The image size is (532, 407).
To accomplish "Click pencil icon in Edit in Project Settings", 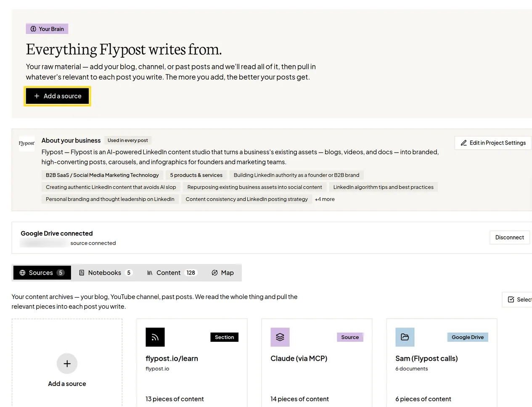I will click(463, 143).
